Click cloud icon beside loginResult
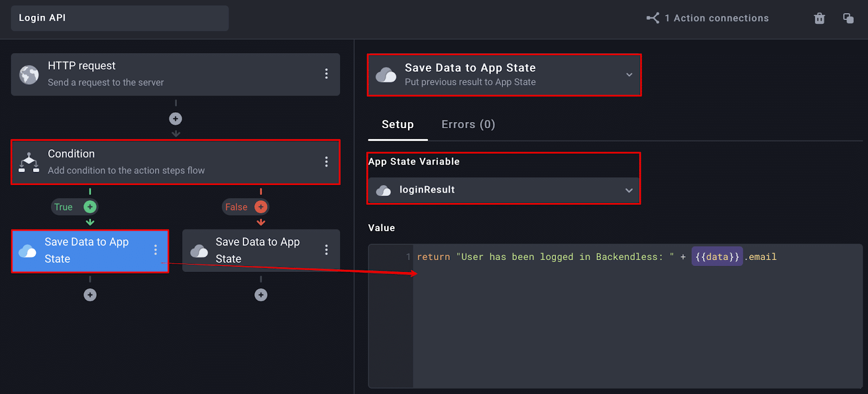The image size is (868, 394). [384, 190]
